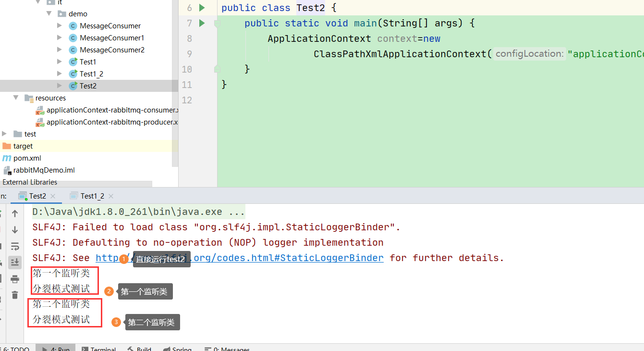Open the SLF4J StaticLoggerBinder link
Viewport: 644px width, 351px height.
[x=240, y=258]
